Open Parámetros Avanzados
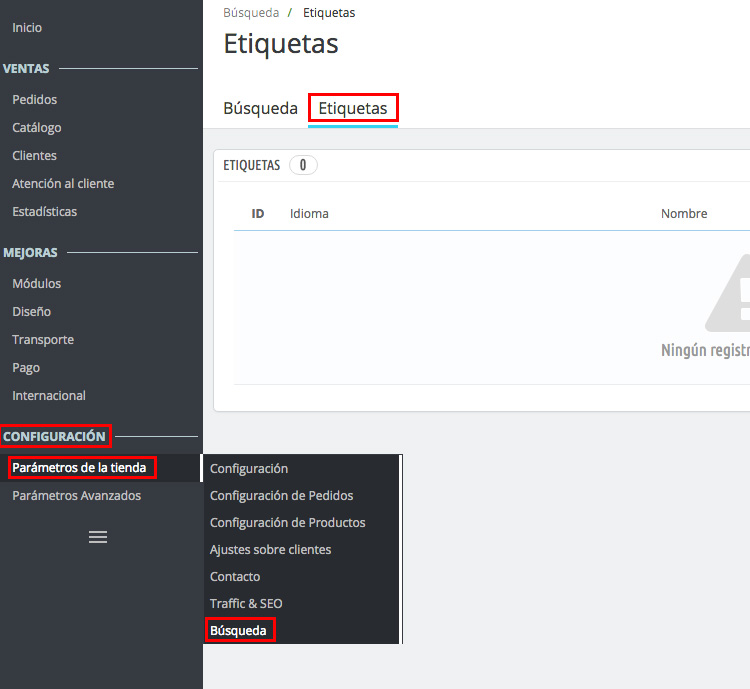This screenshot has height=689, width=750. tap(77, 496)
